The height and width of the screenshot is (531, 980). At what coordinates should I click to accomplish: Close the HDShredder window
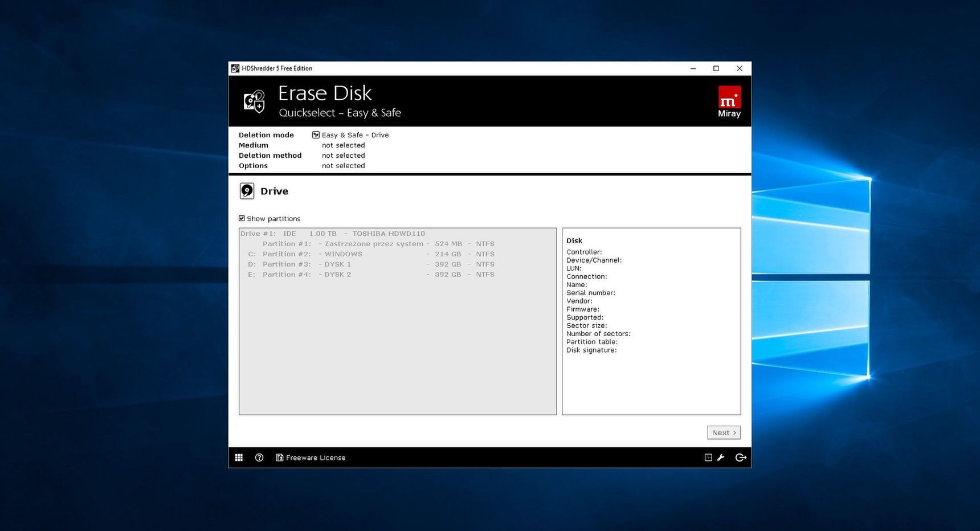tap(740, 68)
